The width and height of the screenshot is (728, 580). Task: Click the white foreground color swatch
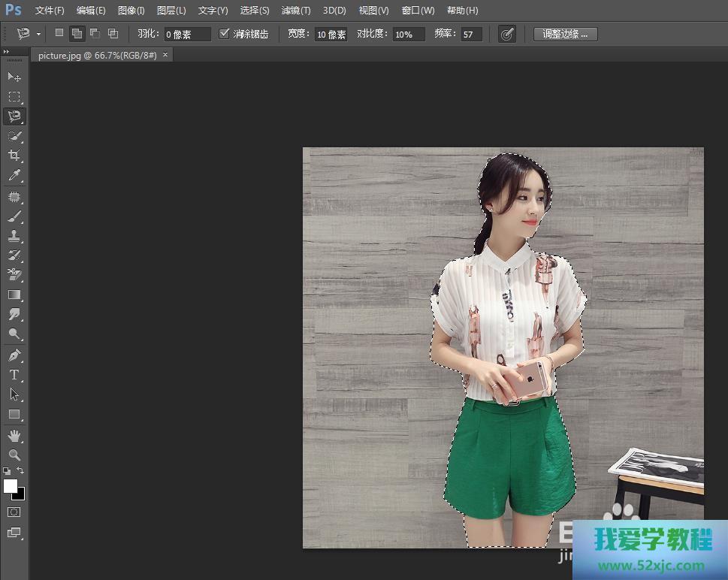pos(10,485)
